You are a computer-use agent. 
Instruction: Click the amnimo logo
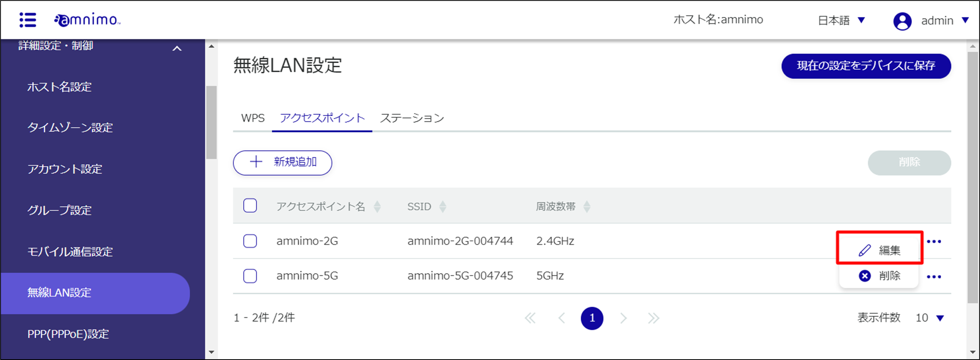pyautogui.click(x=87, y=20)
